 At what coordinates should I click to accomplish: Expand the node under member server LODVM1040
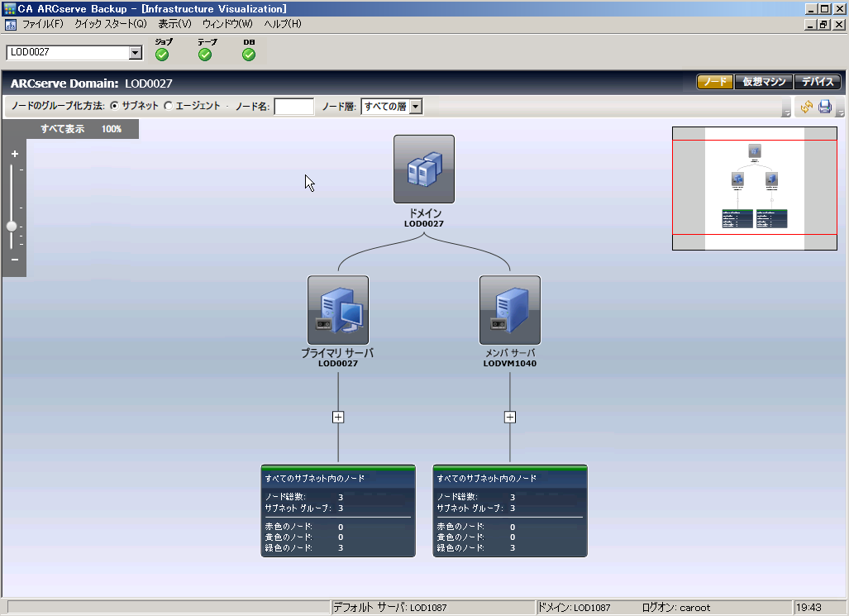click(x=509, y=417)
